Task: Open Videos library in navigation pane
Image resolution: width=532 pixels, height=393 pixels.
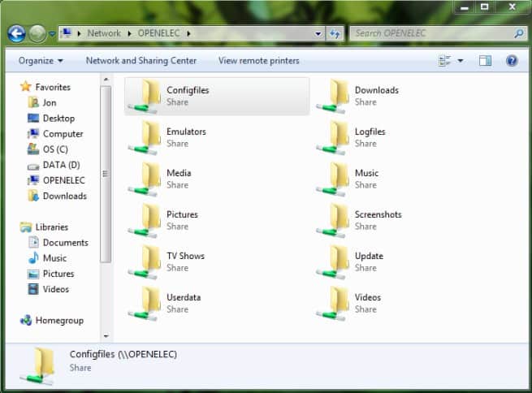Action: [56, 289]
